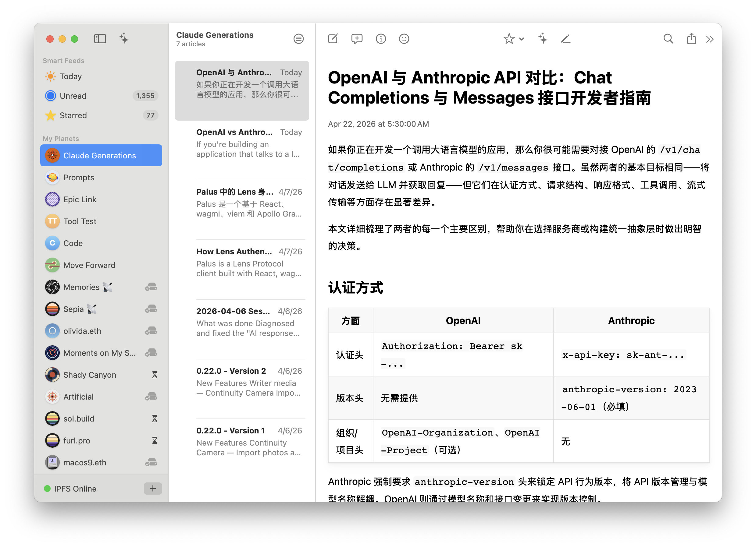The image size is (756, 547).
Task: Select the Starred smart feed
Action: tap(73, 115)
